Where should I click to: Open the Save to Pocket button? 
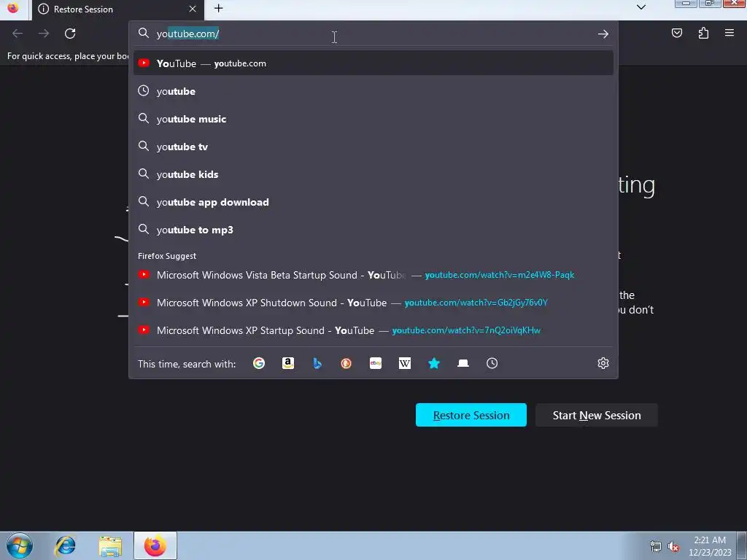676,33
